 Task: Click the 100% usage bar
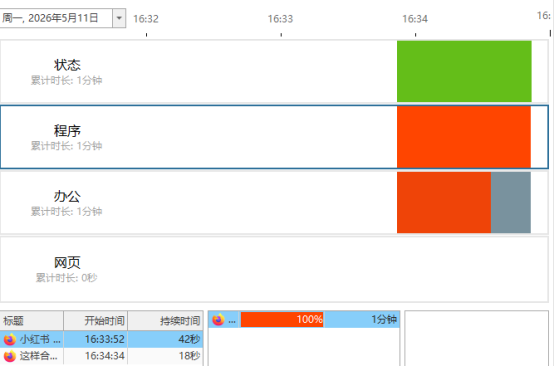click(282, 319)
